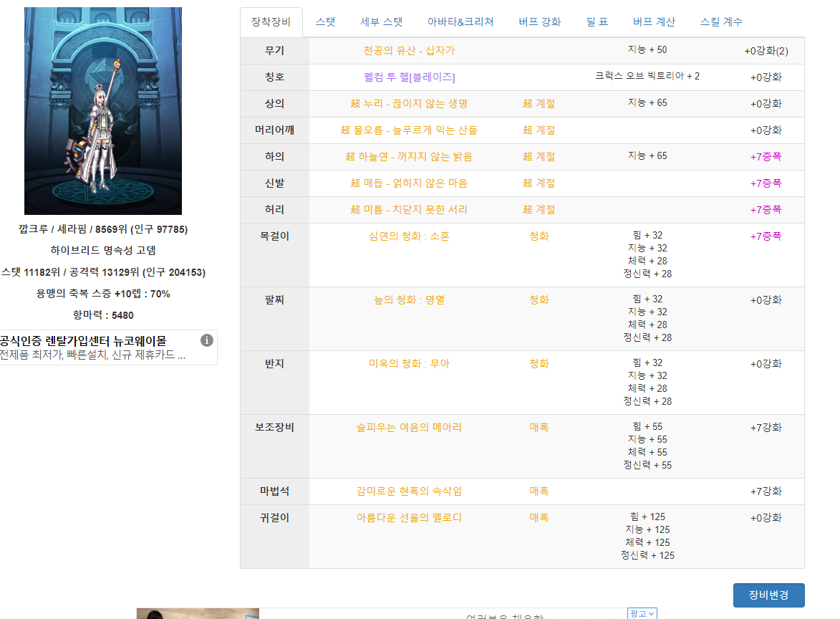Click weapon 천공의 유산 - 십자가
The width and height of the screenshot is (840, 619).
409,50
